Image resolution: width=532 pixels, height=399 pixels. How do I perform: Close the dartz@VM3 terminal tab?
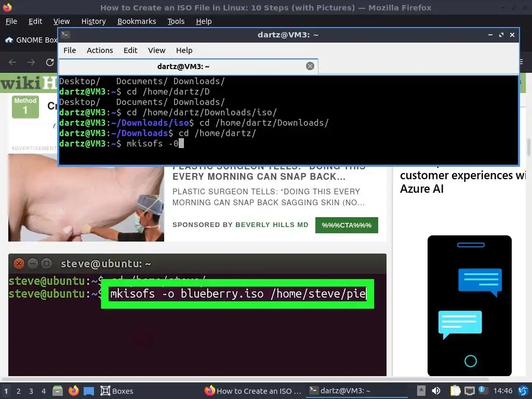click(310, 66)
